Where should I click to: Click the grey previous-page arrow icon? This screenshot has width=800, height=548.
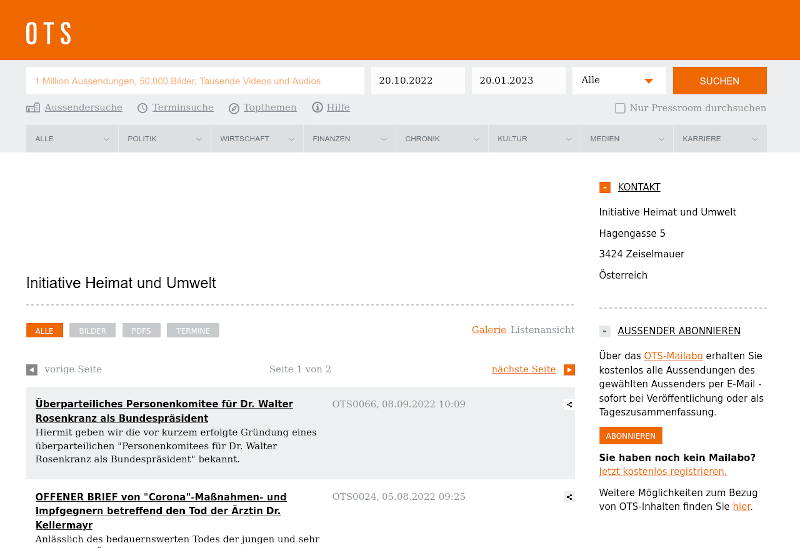pyautogui.click(x=32, y=369)
